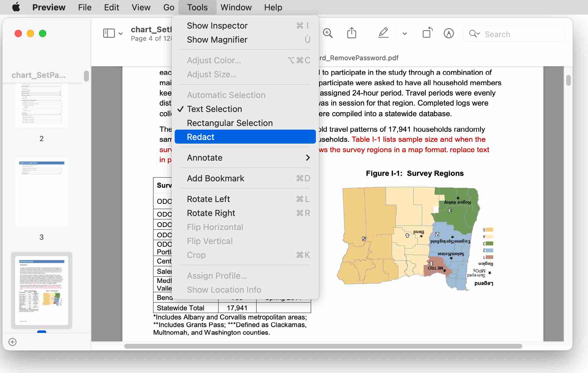Select Show Inspector from the menu
The width and height of the screenshot is (588, 373).
coord(217,26)
